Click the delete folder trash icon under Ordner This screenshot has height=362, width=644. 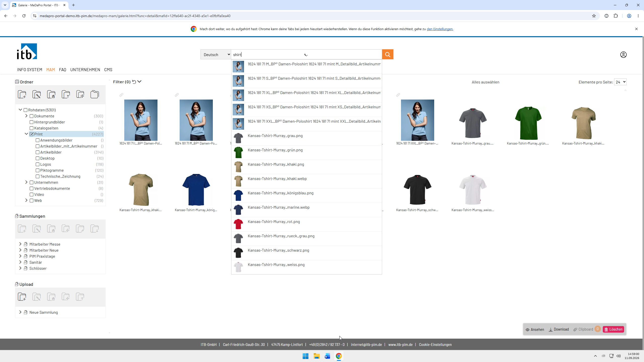[x=51, y=95]
